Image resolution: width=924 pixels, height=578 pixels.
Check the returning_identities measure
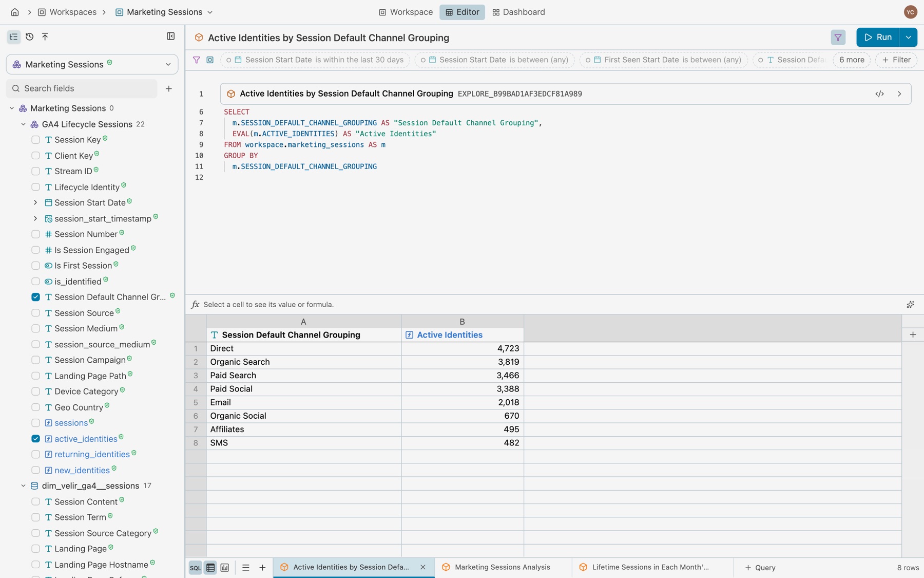(35, 454)
